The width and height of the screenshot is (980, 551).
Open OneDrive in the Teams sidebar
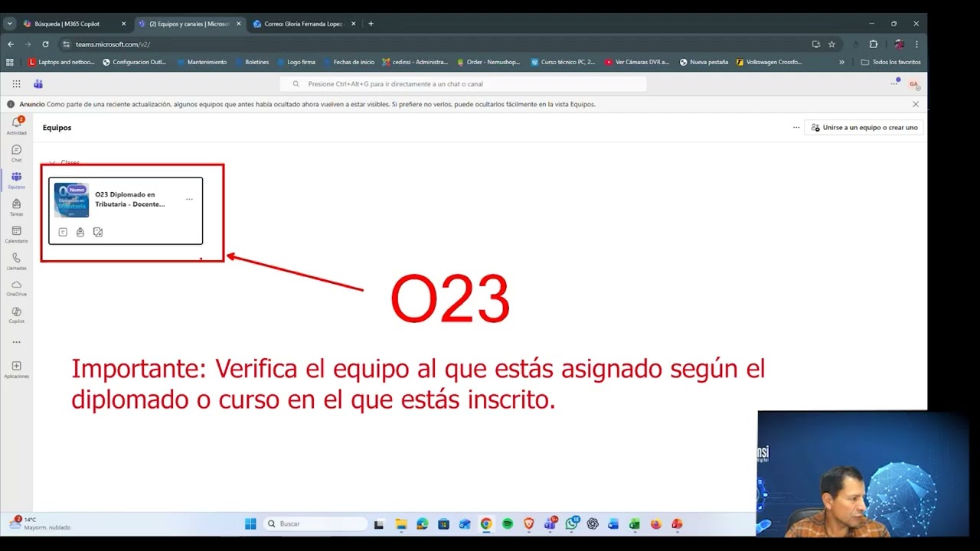point(16,288)
